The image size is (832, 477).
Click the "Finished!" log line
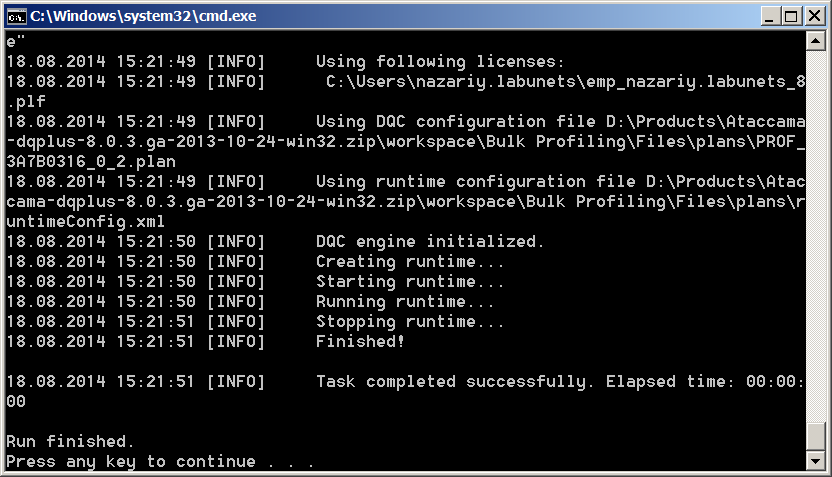360,341
